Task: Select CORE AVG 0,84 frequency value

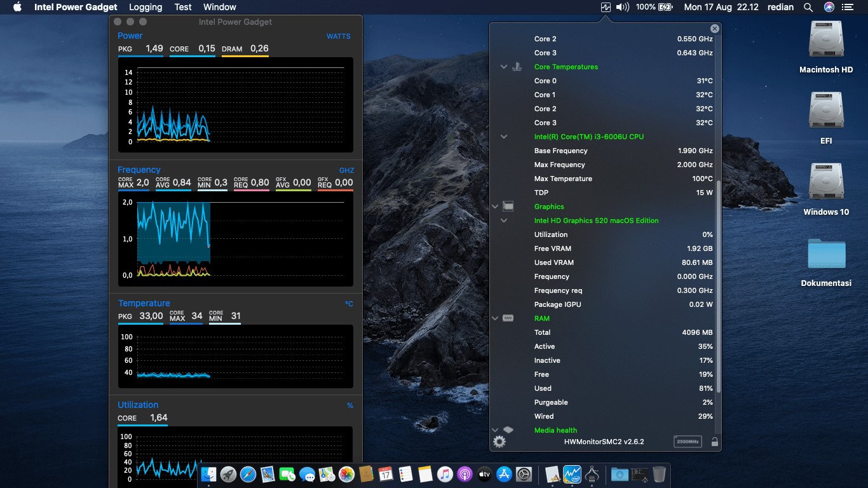Action: (x=173, y=182)
